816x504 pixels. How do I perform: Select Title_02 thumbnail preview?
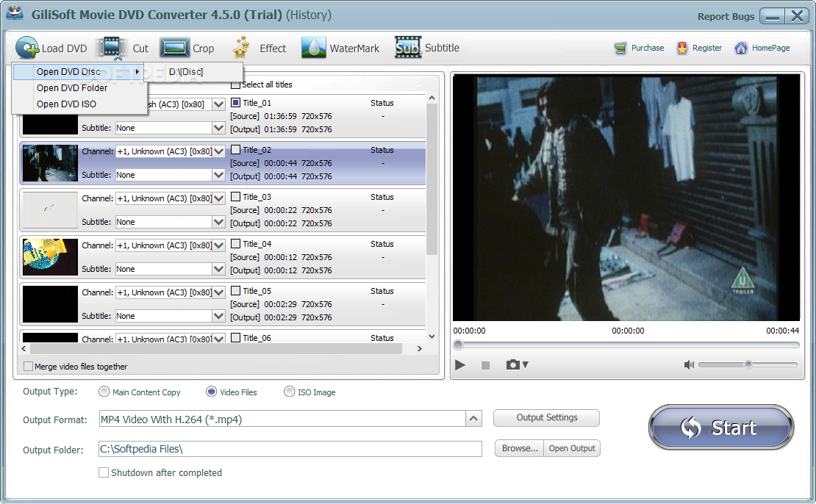pyautogui.click(x=50, y=163)
